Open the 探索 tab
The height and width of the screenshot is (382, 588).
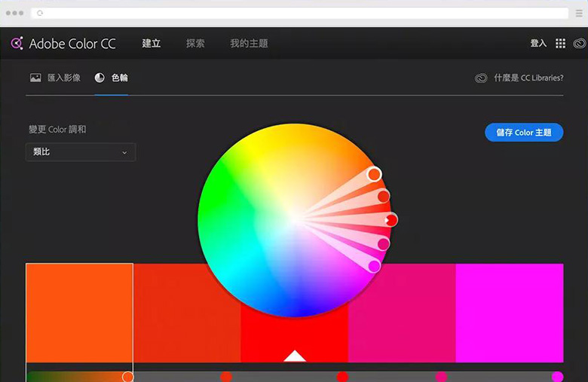[195, 44]
